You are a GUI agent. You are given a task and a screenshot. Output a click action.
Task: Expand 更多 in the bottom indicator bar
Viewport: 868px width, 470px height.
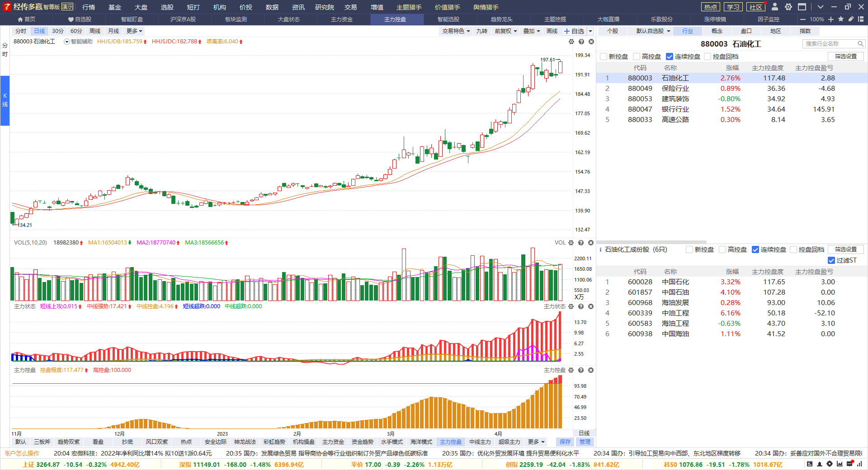(x=537, y=442)
